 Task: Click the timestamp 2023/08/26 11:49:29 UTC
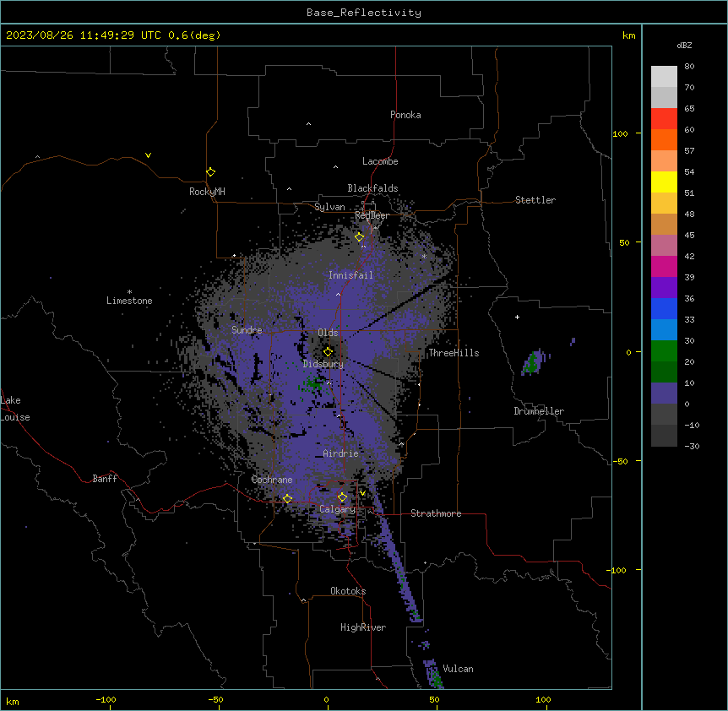84,35
